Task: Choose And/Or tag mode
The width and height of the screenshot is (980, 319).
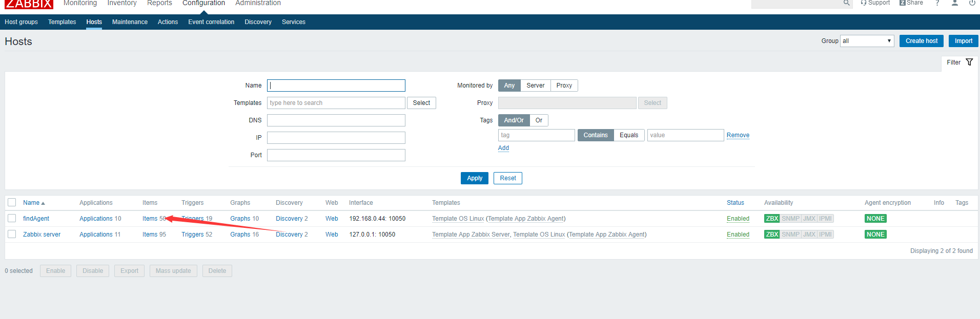Action: click(x=514, y=120)
